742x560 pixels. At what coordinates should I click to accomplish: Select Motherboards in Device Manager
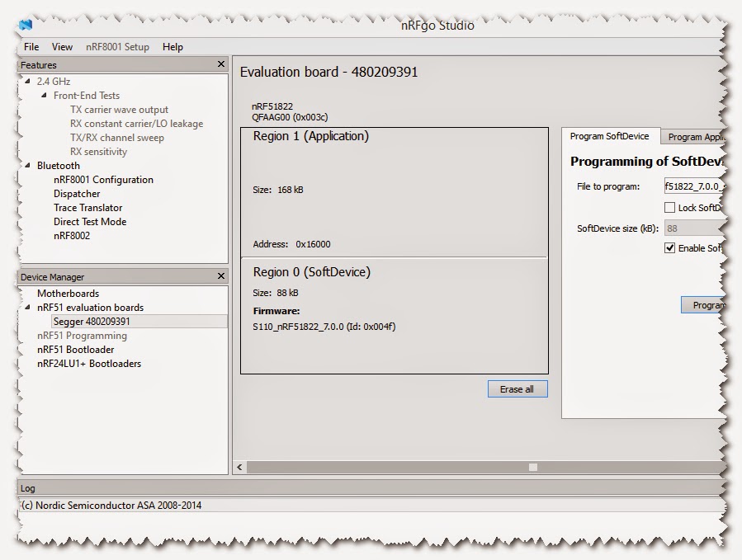tap(69, 294)
